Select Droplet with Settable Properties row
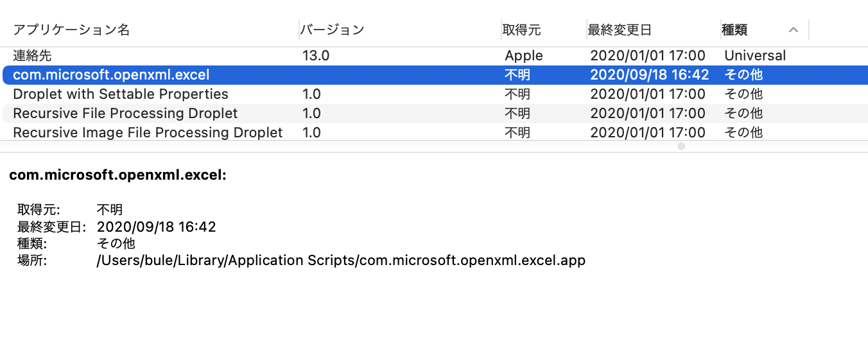This screenshot has height=344, width=868. [121, 94]
